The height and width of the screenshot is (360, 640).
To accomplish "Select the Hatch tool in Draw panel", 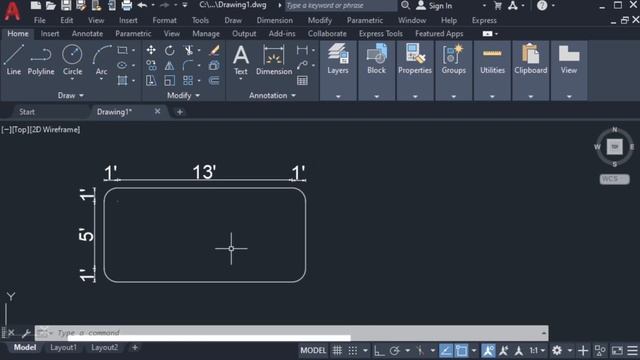I will tap(122, 80).
